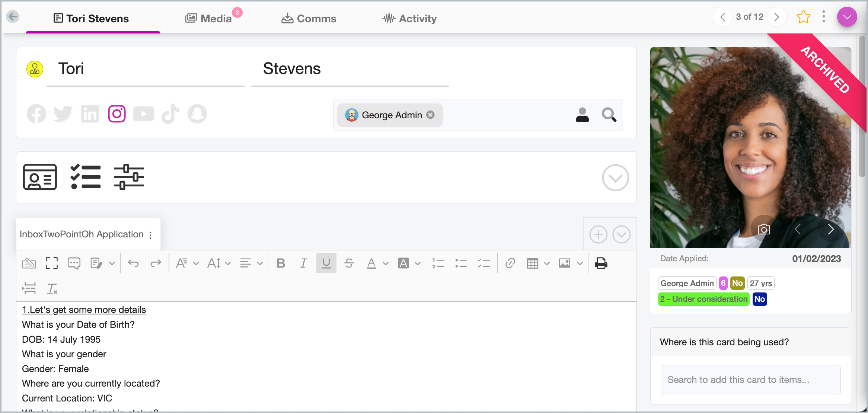868x413 pixels.
Task: Click the print icon in editor toolbar
Action: [601, 263]
